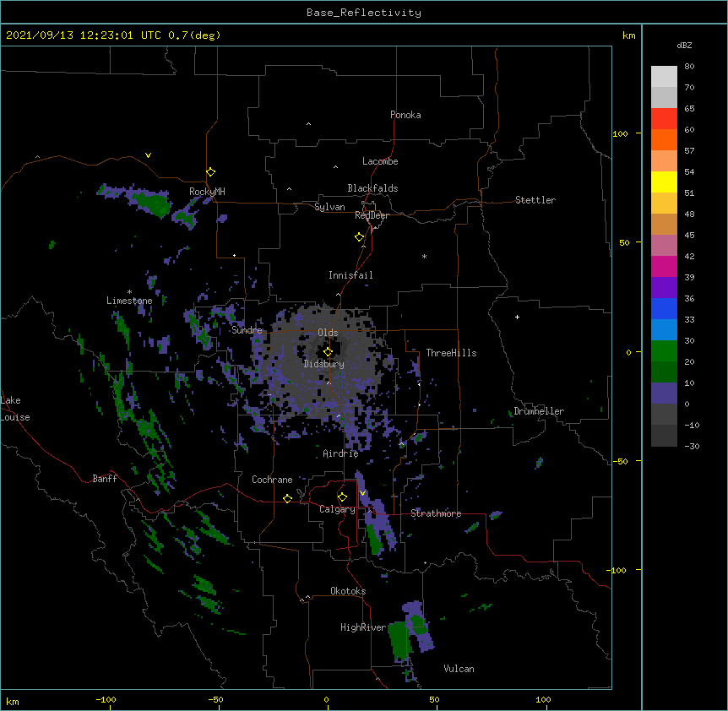Pick the red 65 dBZ legend swatch

coord(664,118)
